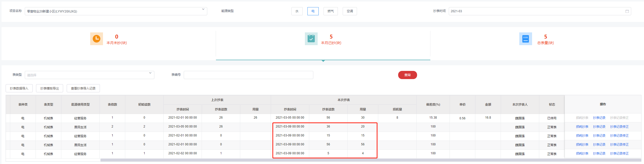Open 抄表记录 in the row with reading 36
This screenshot has width=644, height=164.
599,127
